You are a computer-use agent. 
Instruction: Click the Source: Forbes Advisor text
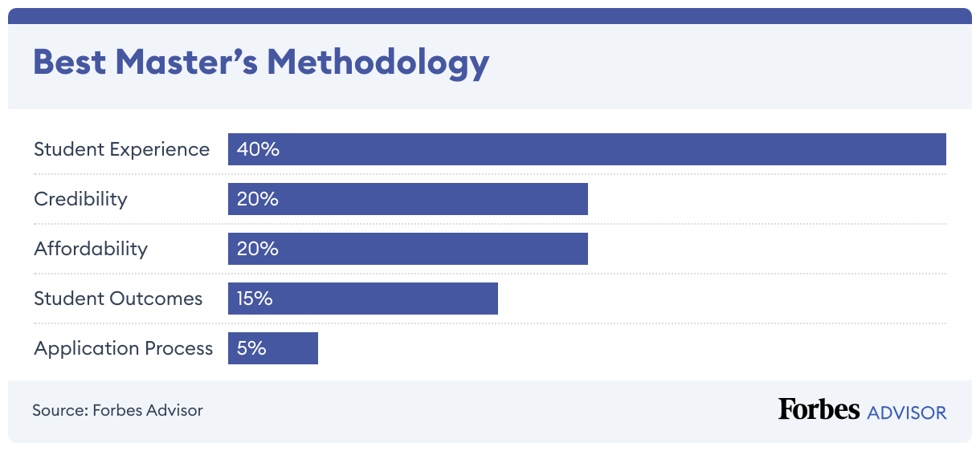117,410
